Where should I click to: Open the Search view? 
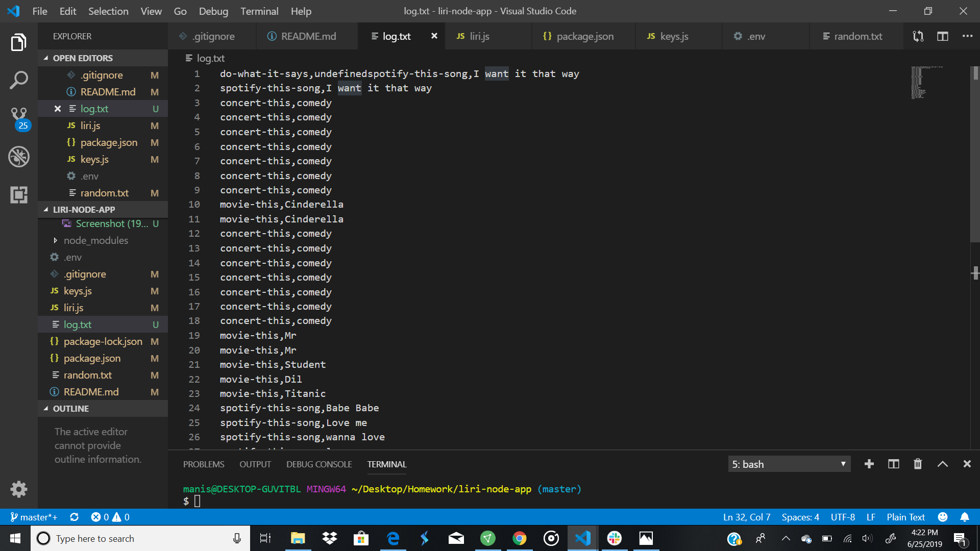click(x=19, y=80)
